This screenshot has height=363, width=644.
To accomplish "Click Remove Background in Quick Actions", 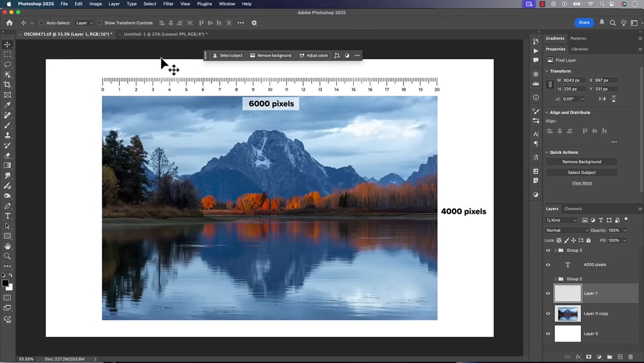I will pos(582,162).
